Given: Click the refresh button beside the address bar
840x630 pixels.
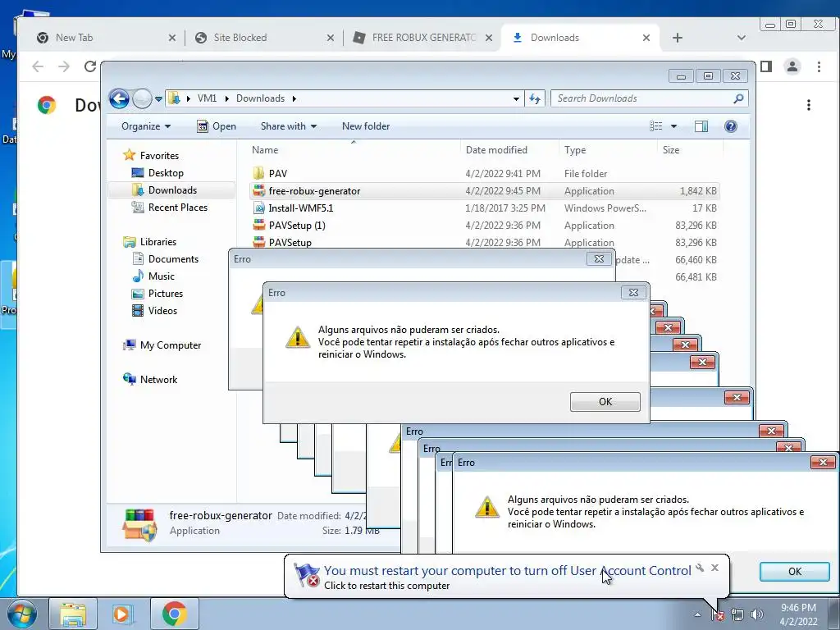Looking at the screenshot, I should tap(535, 98).
